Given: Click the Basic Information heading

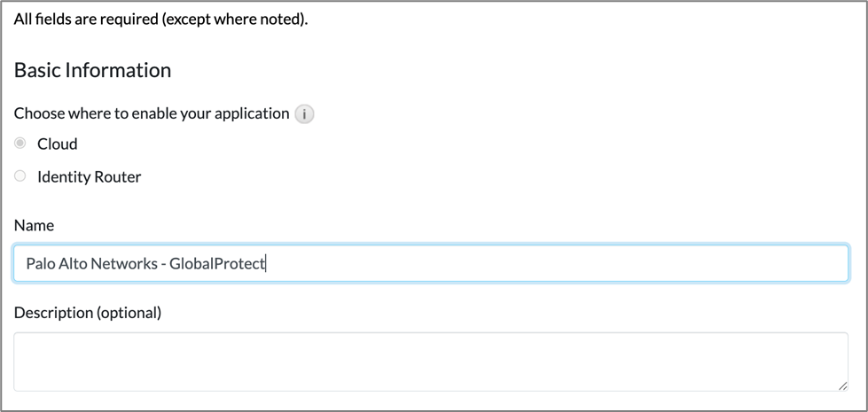Looking at the screenshot, I should pyautogui.click(x=92, y=70).
